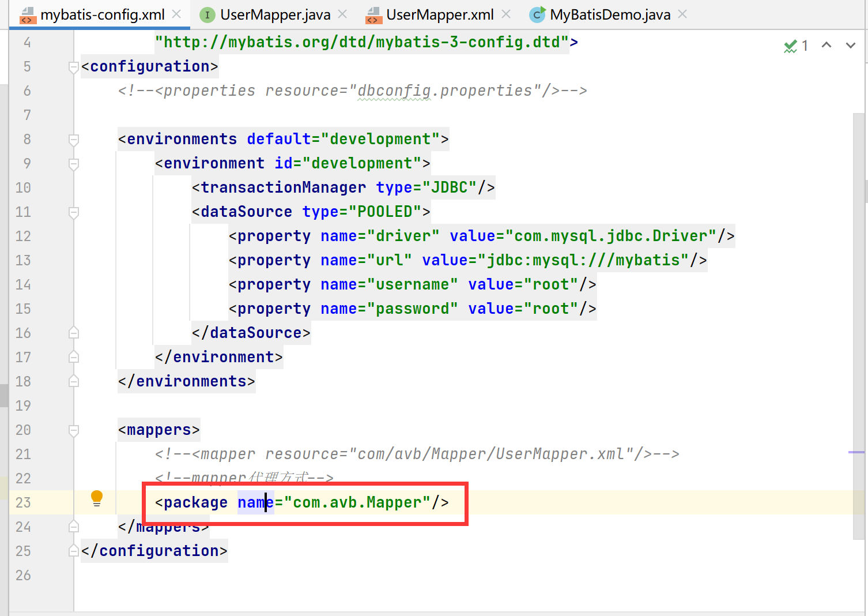Click the UserMapper.xml tab's XML file icon
The height and width of the screenshot is (616, 868).
pos(373,16)
